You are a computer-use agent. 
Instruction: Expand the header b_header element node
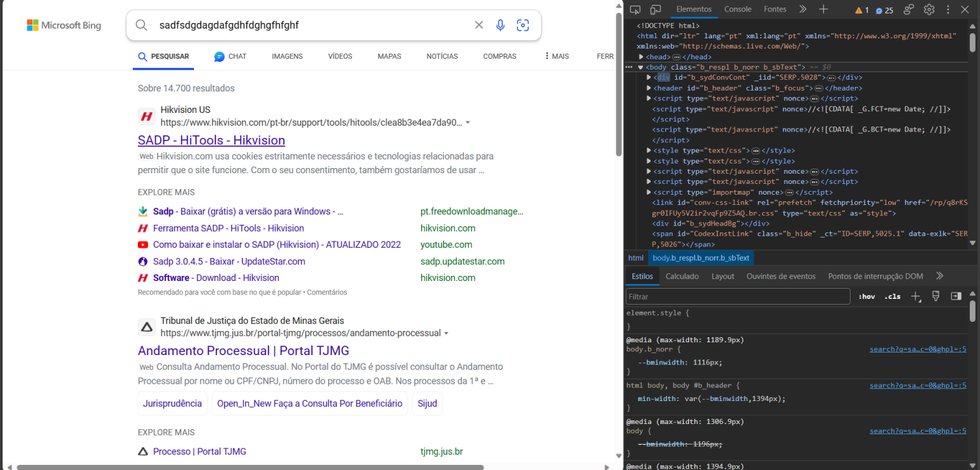[649, 88]
